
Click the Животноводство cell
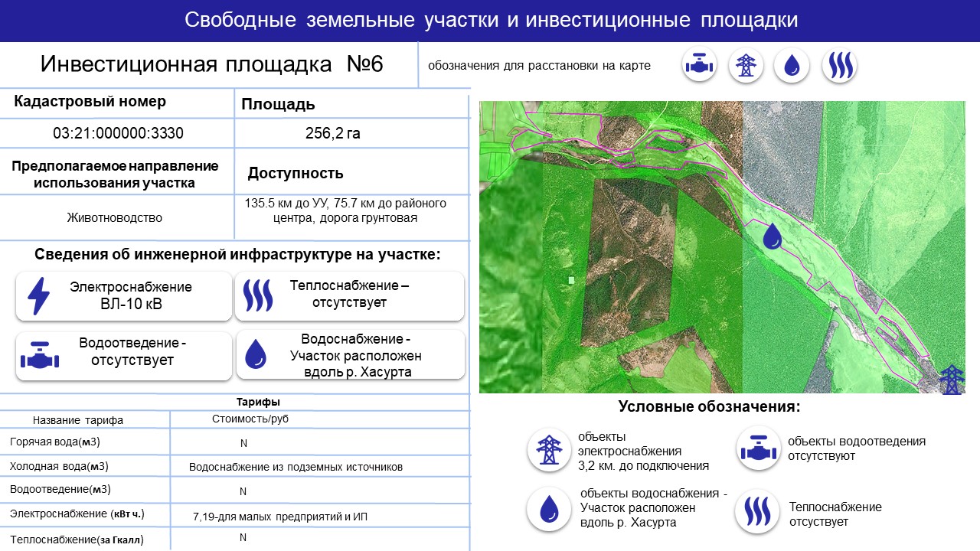pos(115,217)
